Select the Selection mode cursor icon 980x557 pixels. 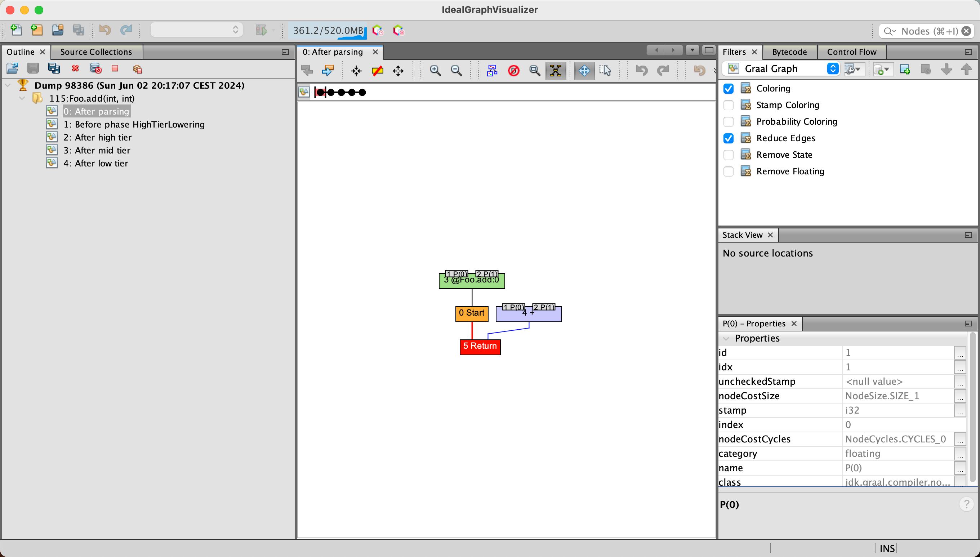coord(606,70)
